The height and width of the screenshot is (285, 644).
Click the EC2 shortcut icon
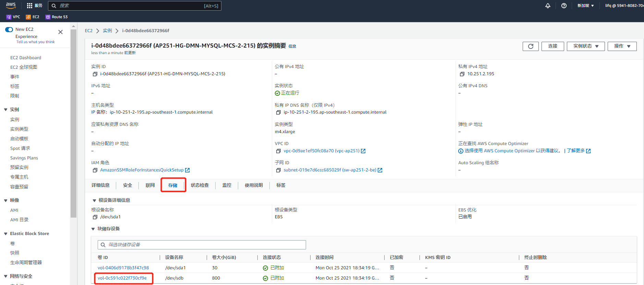[x=28, y=17]
